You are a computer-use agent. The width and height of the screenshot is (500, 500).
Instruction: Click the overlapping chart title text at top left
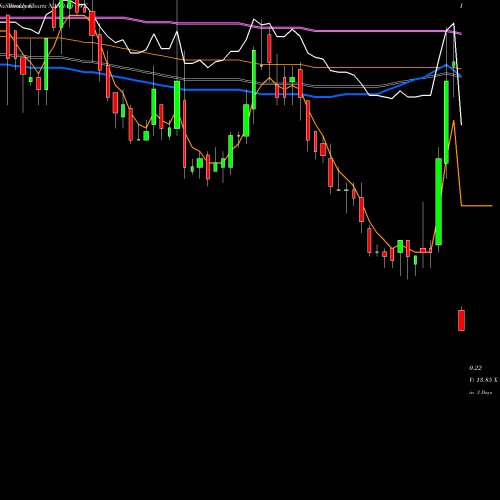(x=43, y=6)
